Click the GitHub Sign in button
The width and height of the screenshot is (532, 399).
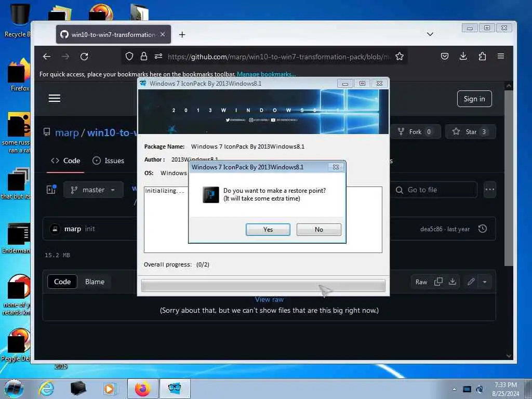pyautogui.click(x=474, y=99)
